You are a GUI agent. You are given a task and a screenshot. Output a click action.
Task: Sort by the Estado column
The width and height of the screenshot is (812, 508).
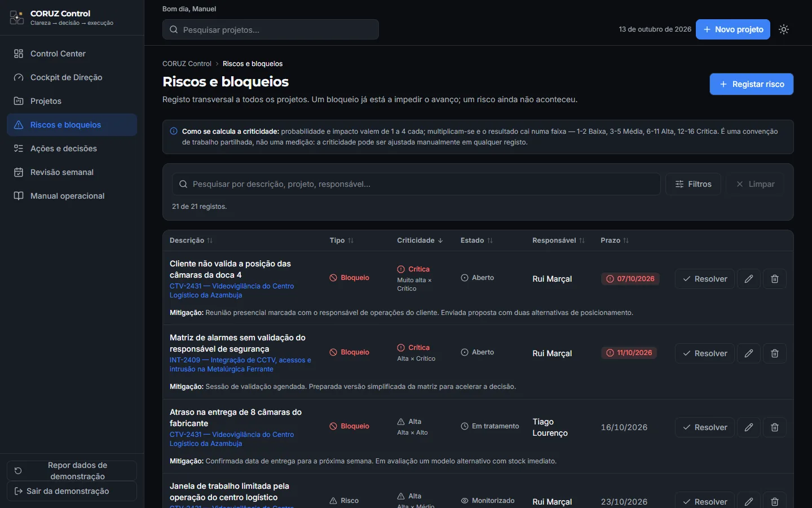coord(476,240)
